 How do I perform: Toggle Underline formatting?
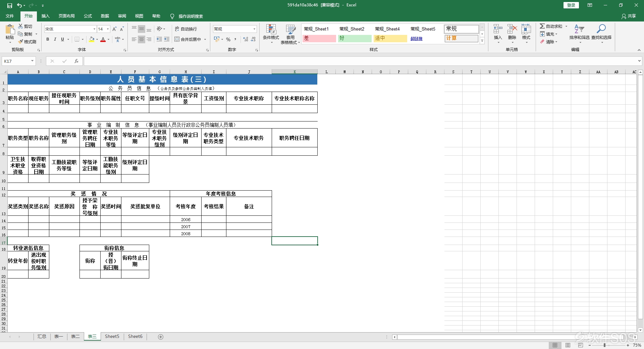click(62, 39)
